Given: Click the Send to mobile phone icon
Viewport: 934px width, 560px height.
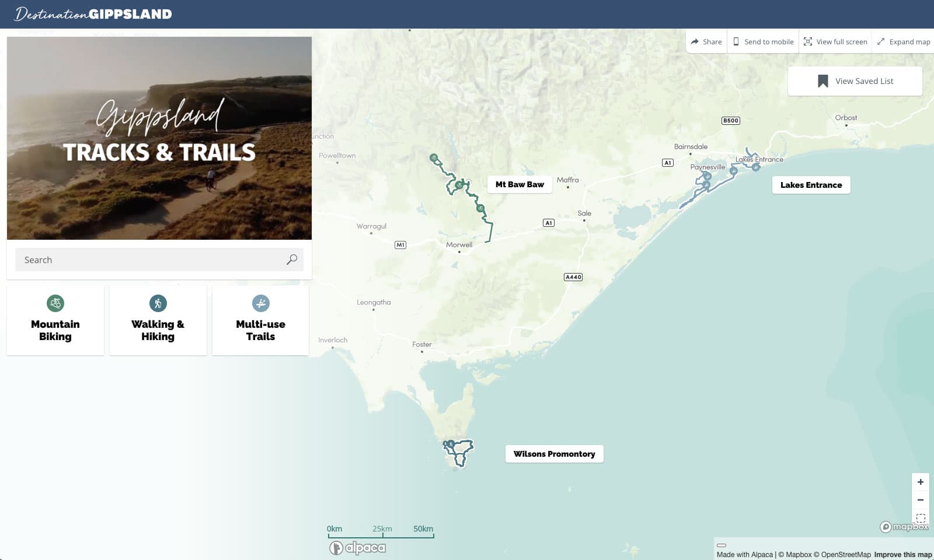Looking at the screenshot, I should (737, 41).
